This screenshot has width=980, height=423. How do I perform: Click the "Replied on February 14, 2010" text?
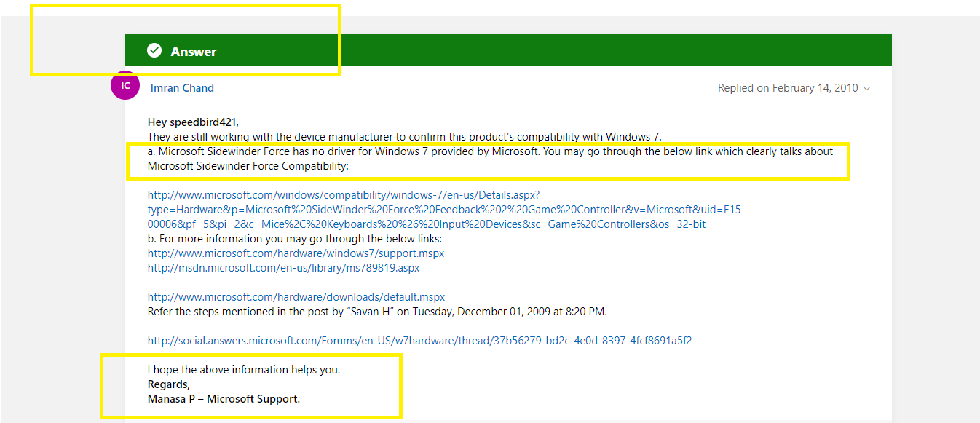point(788,88)
